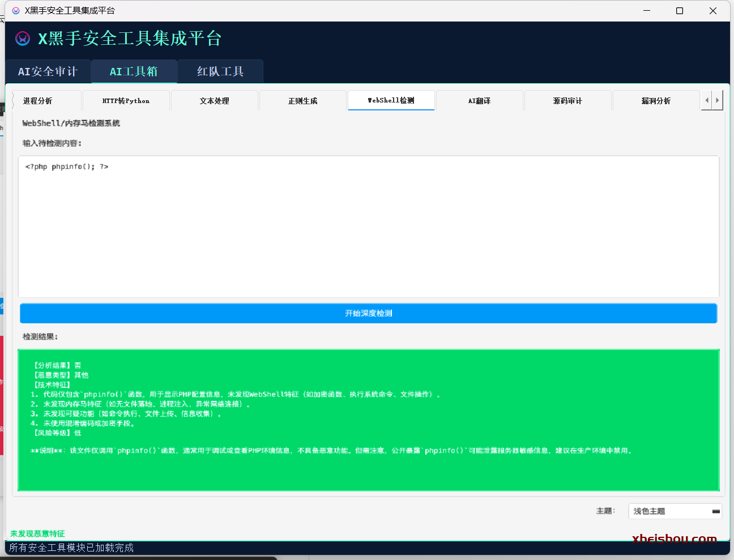Viewport: 734px width, 560px height.
Task: Click the 【分析结果】否 line in results
Action: coord(56,365)
